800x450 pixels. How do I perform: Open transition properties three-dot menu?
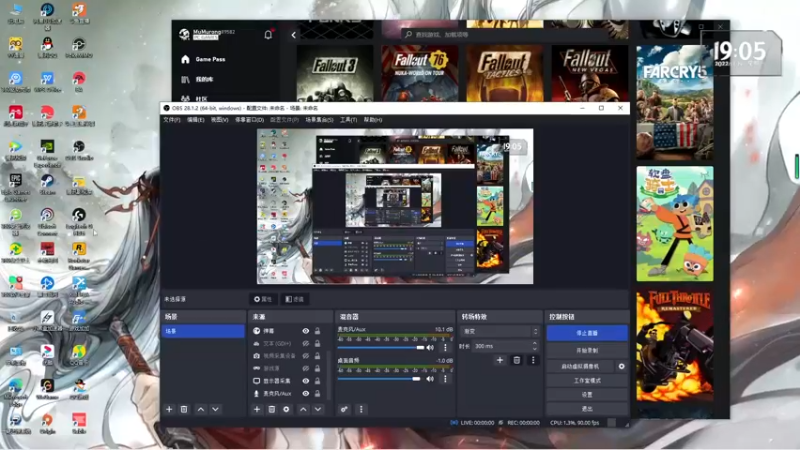[533, 360]
